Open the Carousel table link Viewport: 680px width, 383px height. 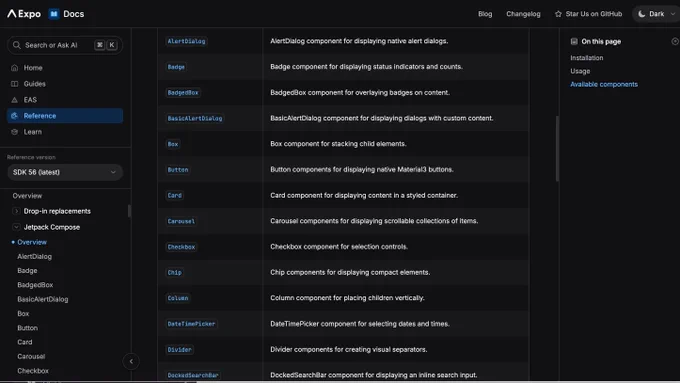pos(181,221)
